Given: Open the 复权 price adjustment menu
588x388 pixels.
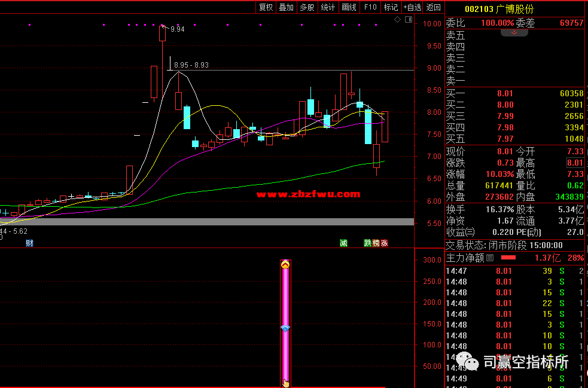Looking at the screenshot, I should 266,7.
